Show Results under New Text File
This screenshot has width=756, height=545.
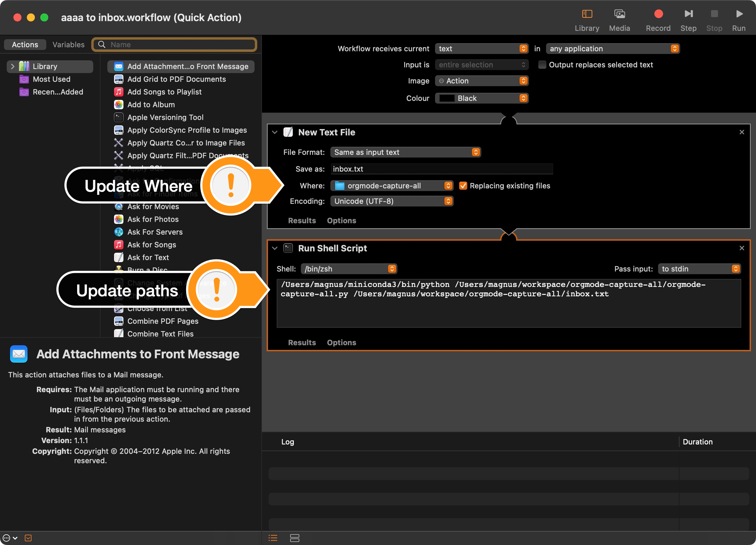302,221
